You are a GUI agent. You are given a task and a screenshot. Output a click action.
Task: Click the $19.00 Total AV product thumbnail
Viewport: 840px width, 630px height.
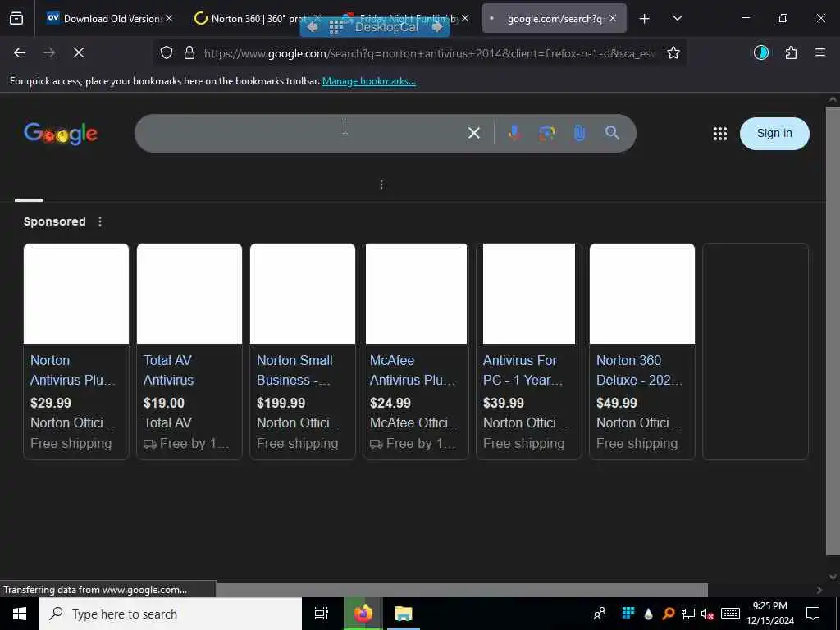(x=189, y=294)
